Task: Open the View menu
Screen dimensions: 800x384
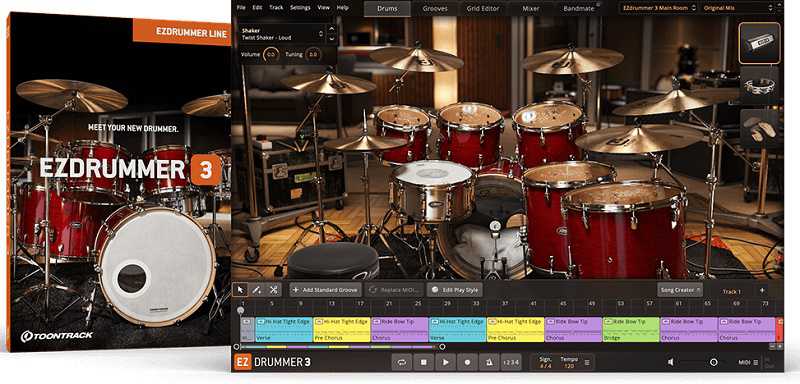Action: (x=323, y=8)
